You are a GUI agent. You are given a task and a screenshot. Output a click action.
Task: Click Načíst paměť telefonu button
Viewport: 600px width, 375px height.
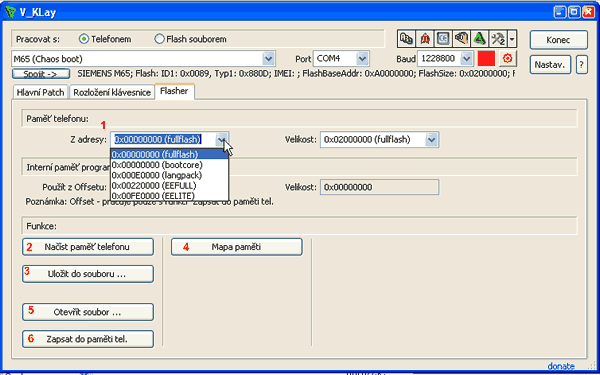[88, 247]
